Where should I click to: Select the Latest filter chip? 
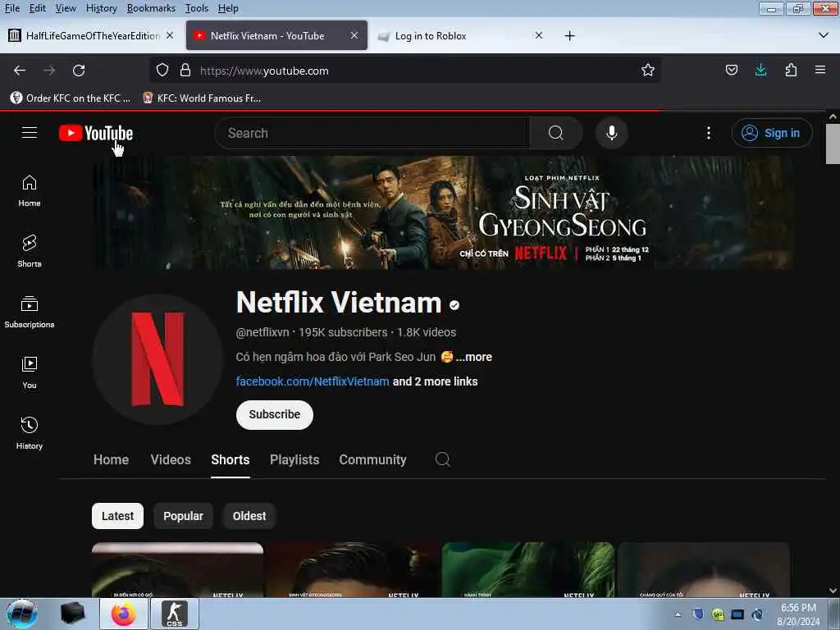tap(117, 516)
